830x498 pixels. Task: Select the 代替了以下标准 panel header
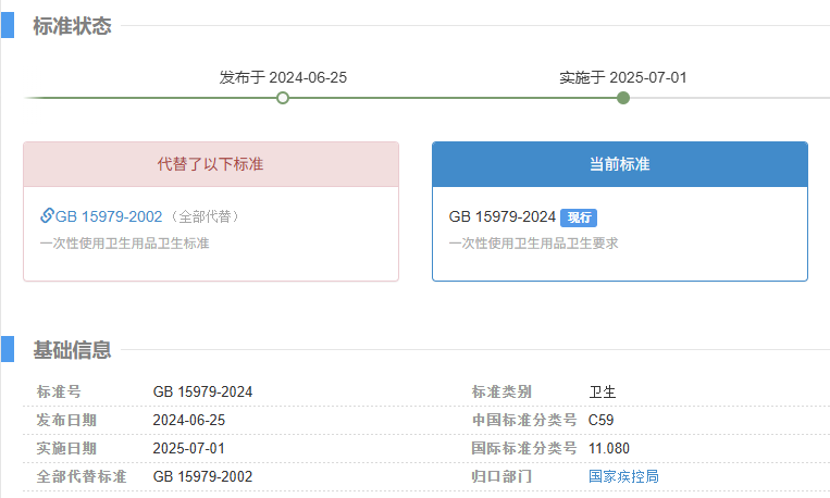(x=211, y=164)
